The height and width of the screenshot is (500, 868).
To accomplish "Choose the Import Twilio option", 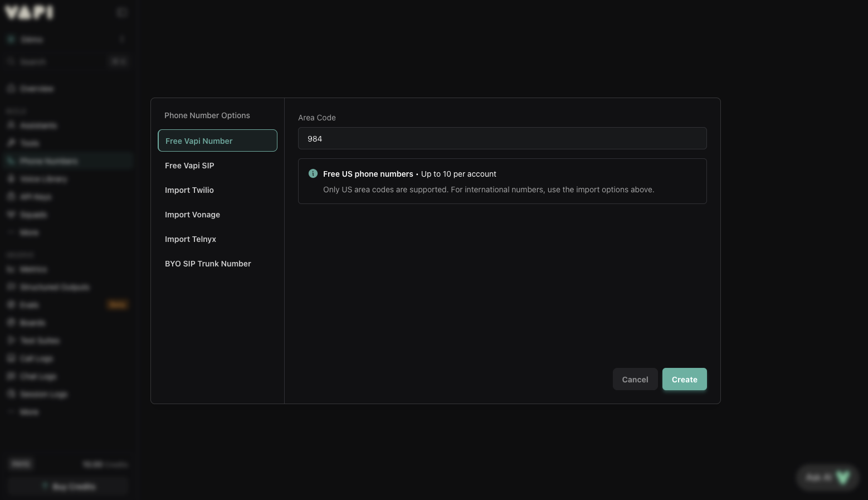I will pos(217,190).
